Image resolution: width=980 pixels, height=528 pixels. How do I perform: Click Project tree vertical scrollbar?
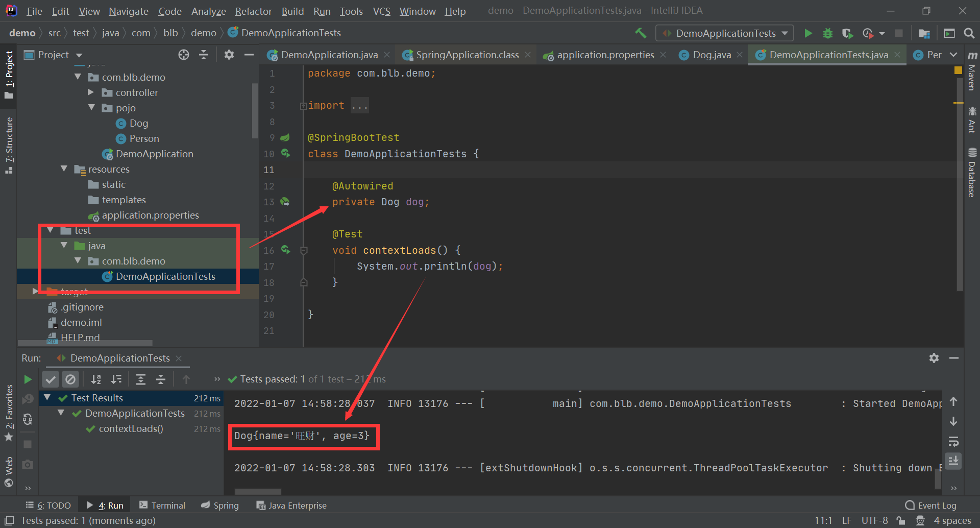point(255,111)
